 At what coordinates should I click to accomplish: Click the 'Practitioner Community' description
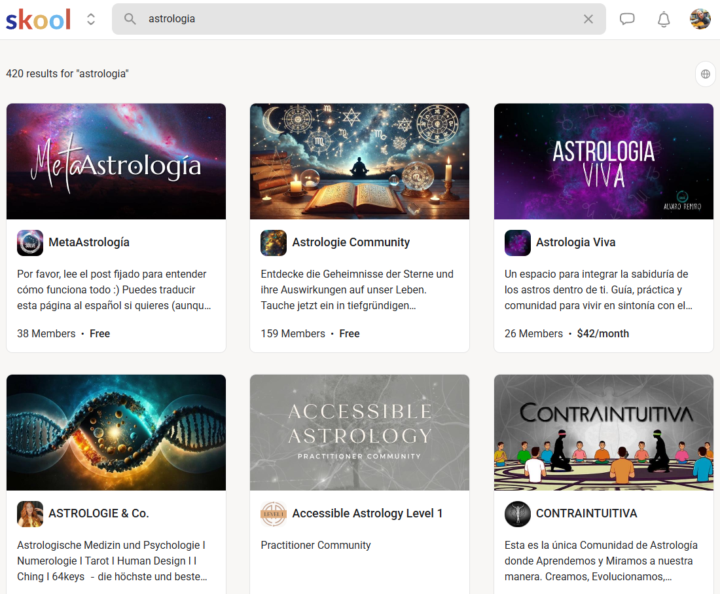coord(316,545)
